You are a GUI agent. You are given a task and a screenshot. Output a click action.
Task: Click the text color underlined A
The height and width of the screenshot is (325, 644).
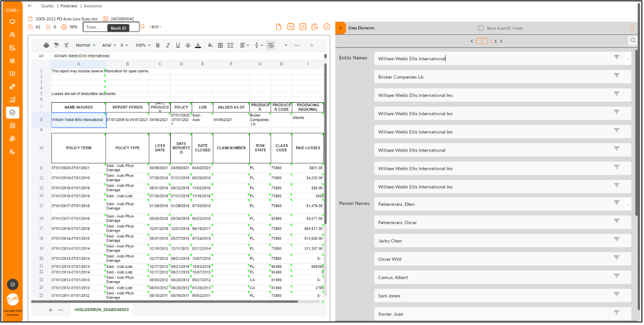(198, 45)
